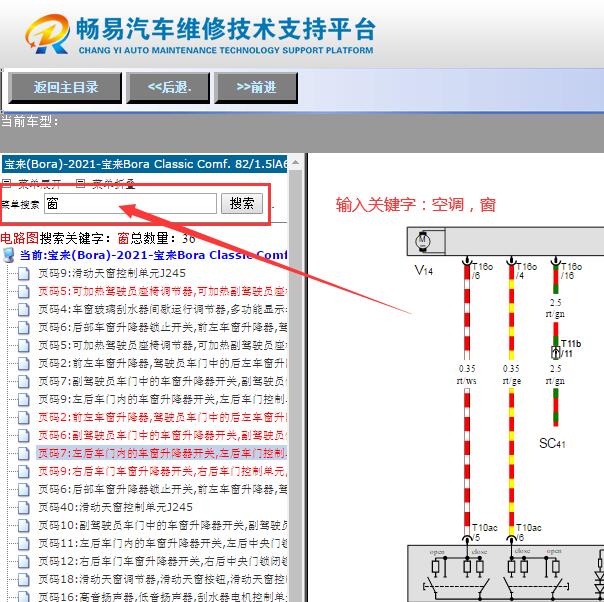Click the T10ac /6 connector label
Viewport: 604px width, 602px height.
point(528,532)
